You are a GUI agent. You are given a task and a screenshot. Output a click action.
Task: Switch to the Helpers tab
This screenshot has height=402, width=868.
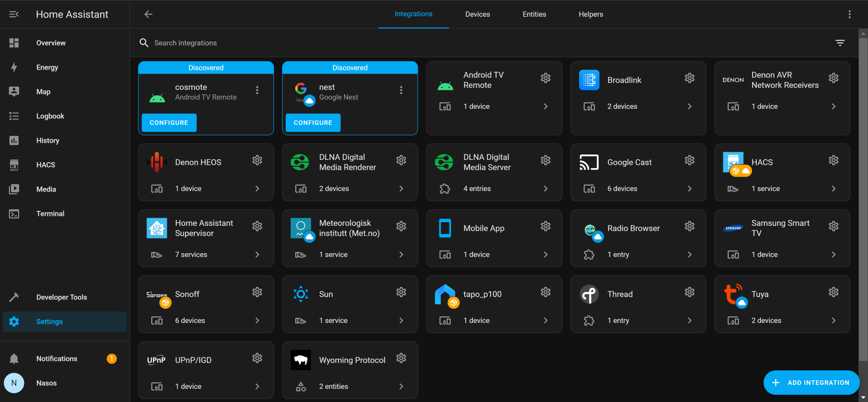(590, 14)
